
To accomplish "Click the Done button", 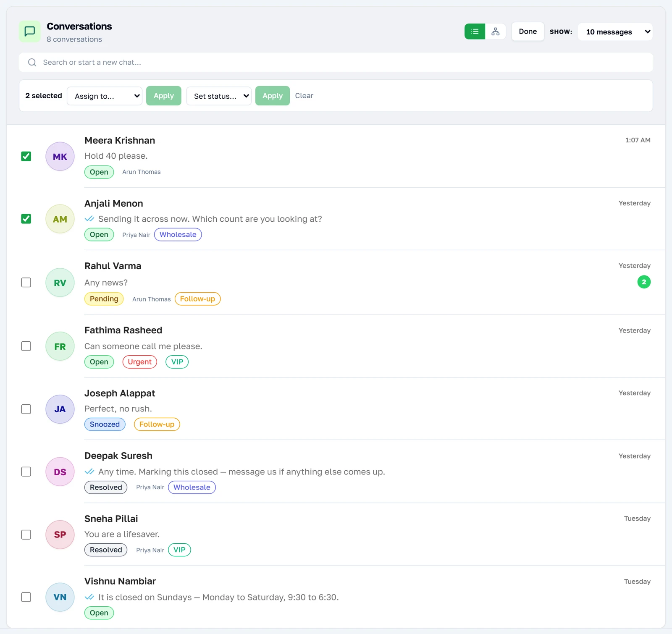I will [528, 31].
